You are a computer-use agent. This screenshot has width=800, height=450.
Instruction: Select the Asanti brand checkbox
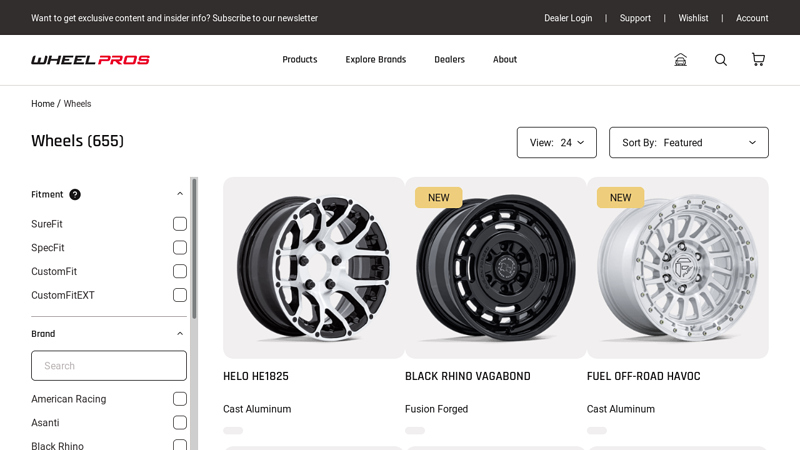coord(180,422)
